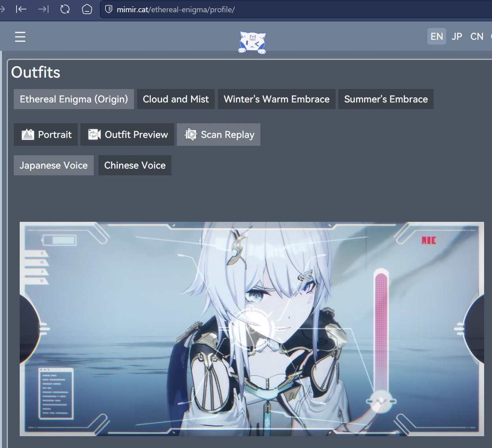Switch language to EN

tap(437, 36)
